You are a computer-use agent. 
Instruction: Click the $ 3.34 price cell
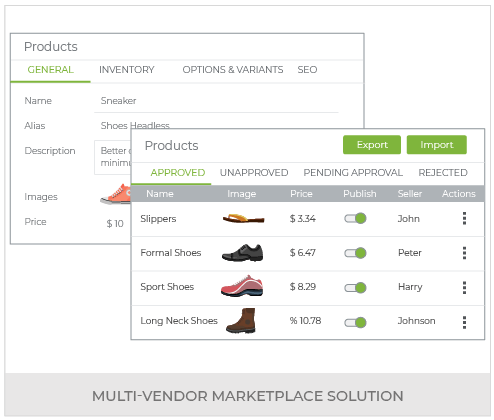pyautogui.click(x=303, y=219)
